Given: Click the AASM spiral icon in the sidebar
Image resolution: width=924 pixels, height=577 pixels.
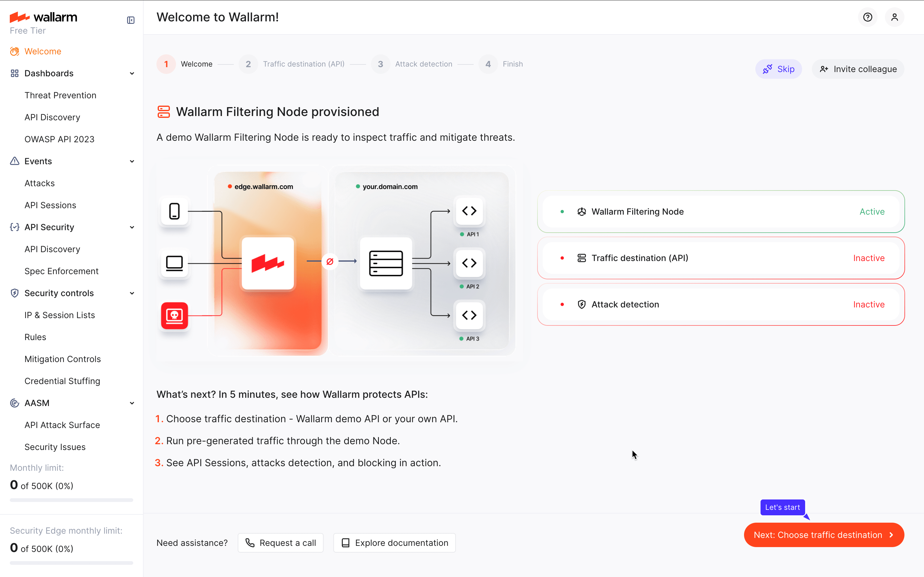Looking at the screenshot, I should click(14, 403).
